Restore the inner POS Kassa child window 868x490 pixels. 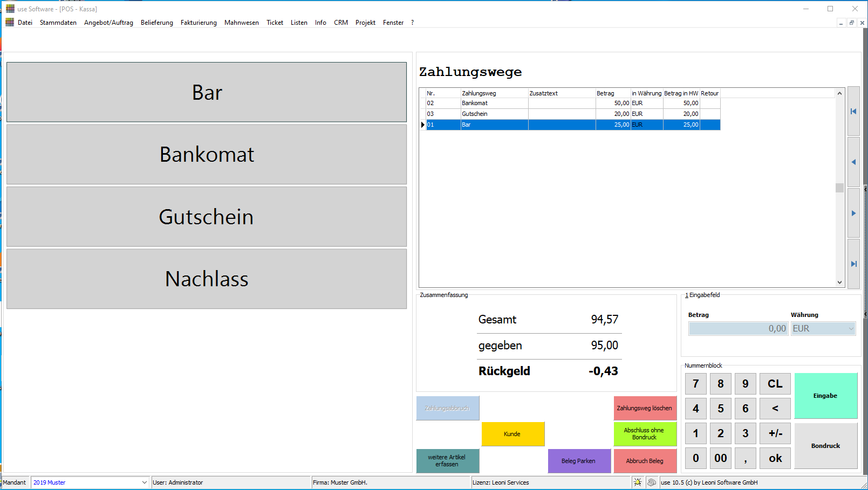852,23
